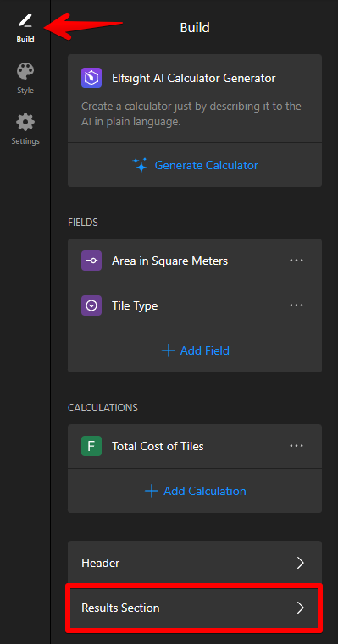
Task: Open the Settings gear icon
Action: click(x=25, y=123)
